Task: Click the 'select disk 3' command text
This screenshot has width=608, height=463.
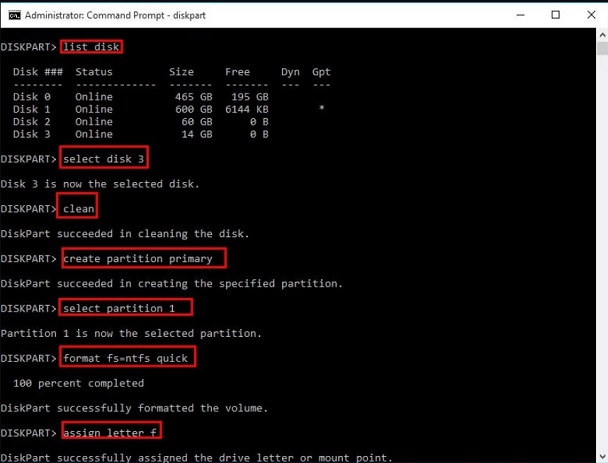Action: (x=104, y=159)
